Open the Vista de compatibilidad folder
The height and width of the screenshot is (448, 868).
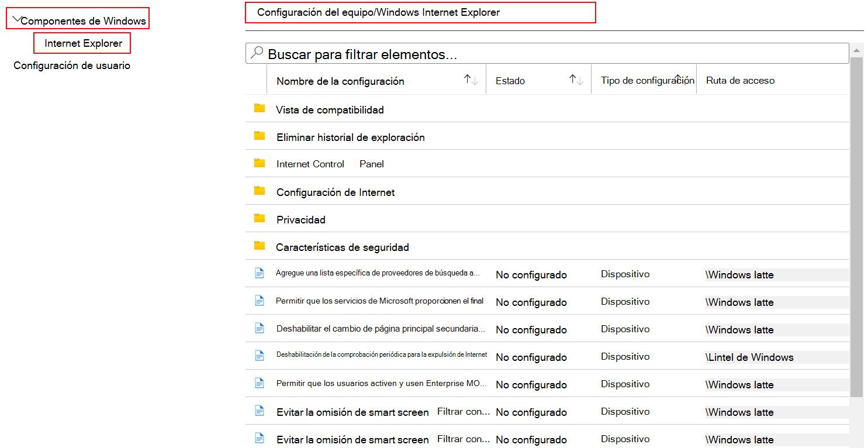[330, 110]
